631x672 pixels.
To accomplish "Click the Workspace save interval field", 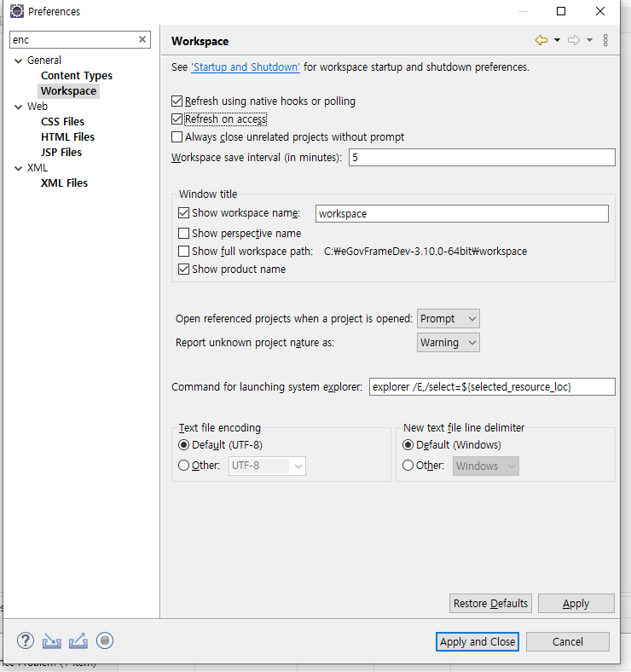I will pos(482,157).
